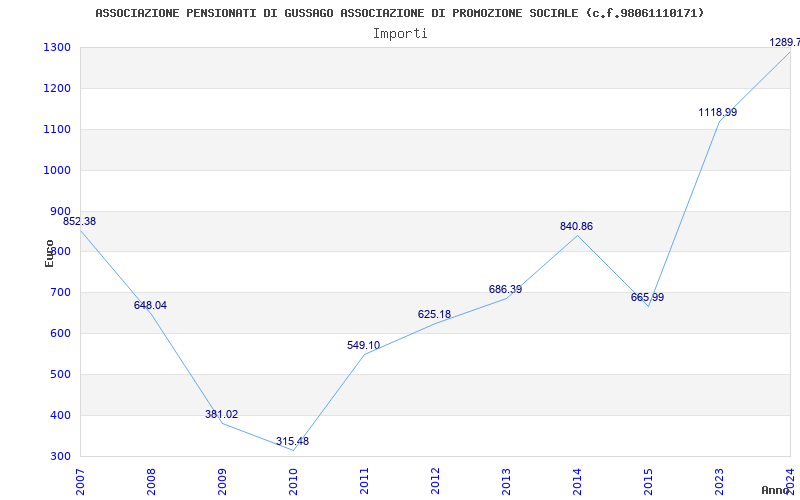Select the 2011 year tick label
This screenshot has height=500, width=800.
pos(364,480)
